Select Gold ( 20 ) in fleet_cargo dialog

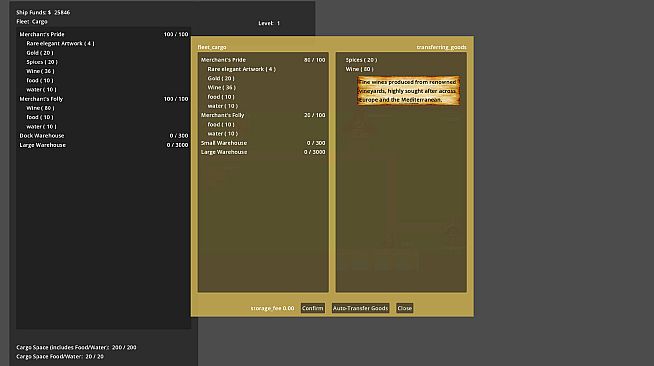[x=221, y=78]
